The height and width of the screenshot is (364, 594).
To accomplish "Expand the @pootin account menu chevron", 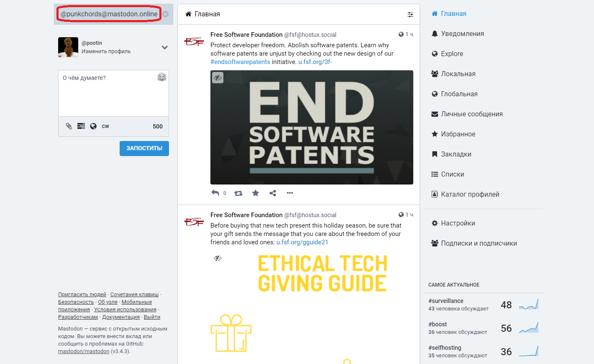I will (164, 47).
